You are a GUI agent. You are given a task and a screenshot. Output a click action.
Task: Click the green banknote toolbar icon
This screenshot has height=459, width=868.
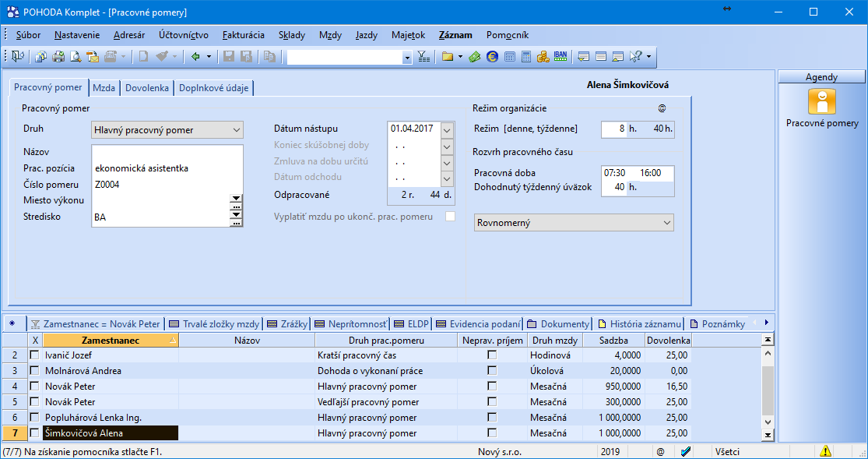coord(474,57)
